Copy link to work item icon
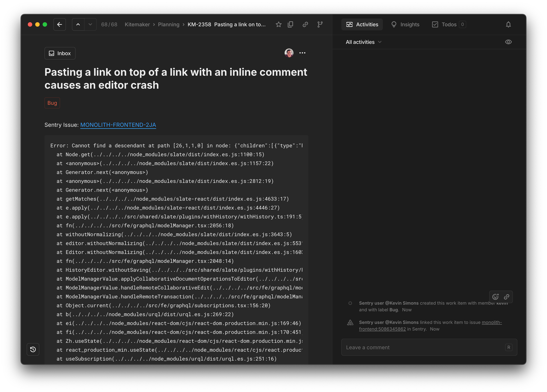 [x=305, y=25]
